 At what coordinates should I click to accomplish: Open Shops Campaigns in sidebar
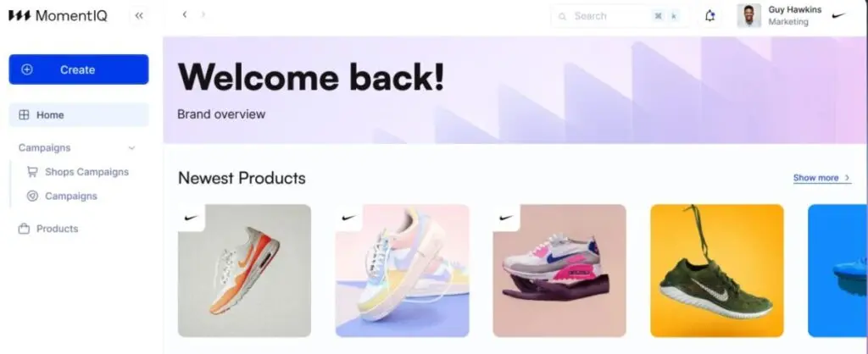(x=78, y=172)
